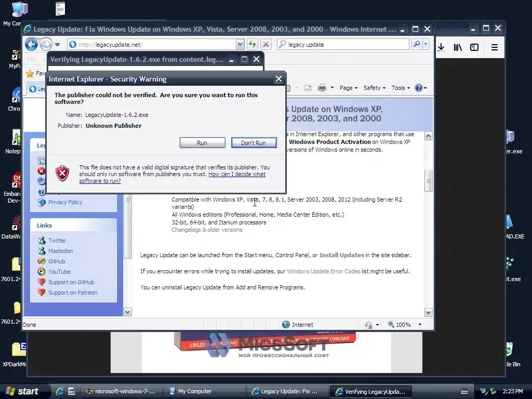Open the Safety menu
532x399 pixels.
point(375,88)
